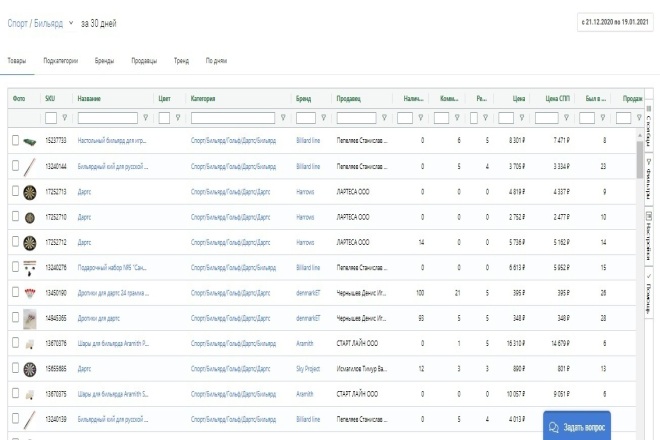Show the Тренд tab

pos(181,61)
